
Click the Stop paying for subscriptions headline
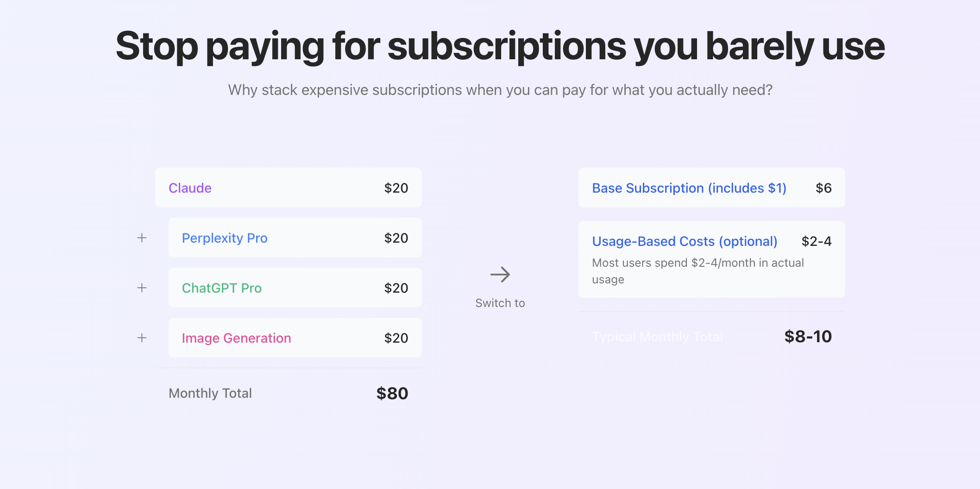tap(500, 46)
